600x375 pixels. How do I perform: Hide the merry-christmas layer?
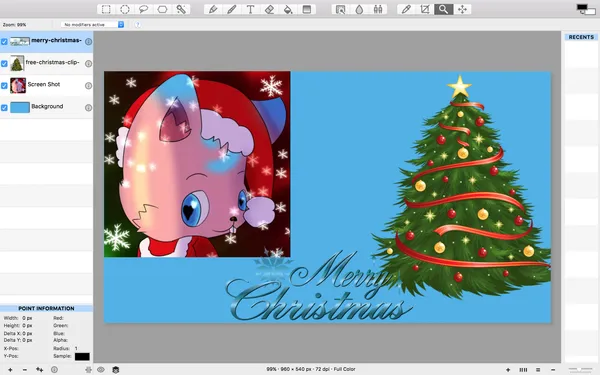pyautogui.click(x=4, y=41)
